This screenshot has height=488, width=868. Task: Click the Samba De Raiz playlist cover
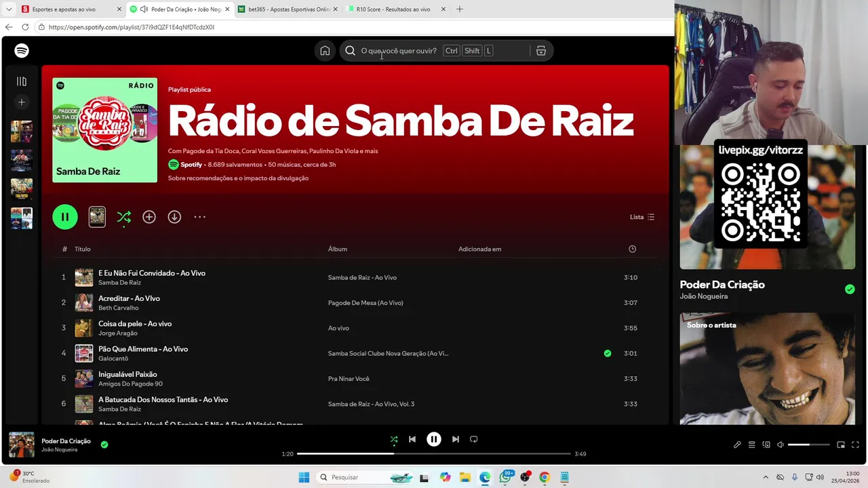pyautogui.click(x=104, y=130)
